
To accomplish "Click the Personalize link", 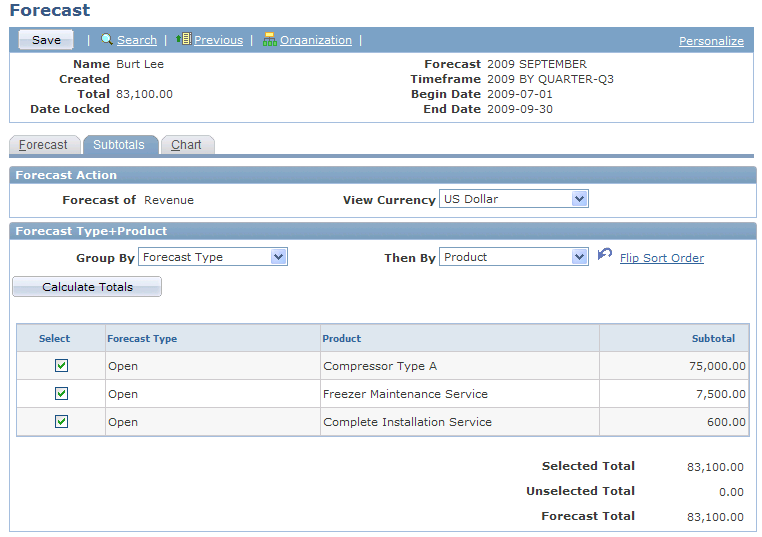I will [x=711, y=41].
